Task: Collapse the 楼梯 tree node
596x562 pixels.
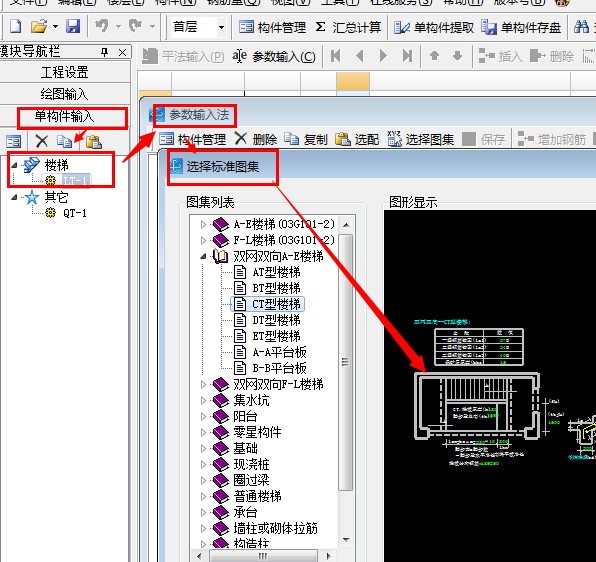Action: pyautogui.click(x=14, y=165)
